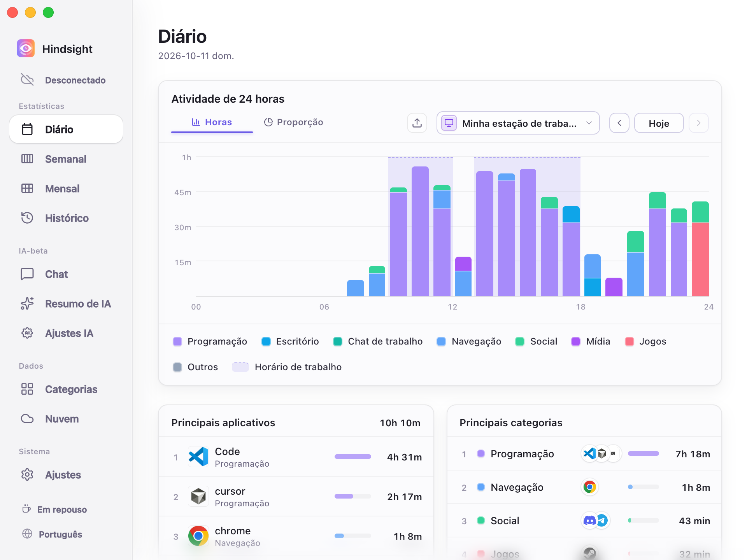This screenshot has width=747, height=560.
Task: Toggle Horário de trabalho legend overlay
Action: pos(287,367)
